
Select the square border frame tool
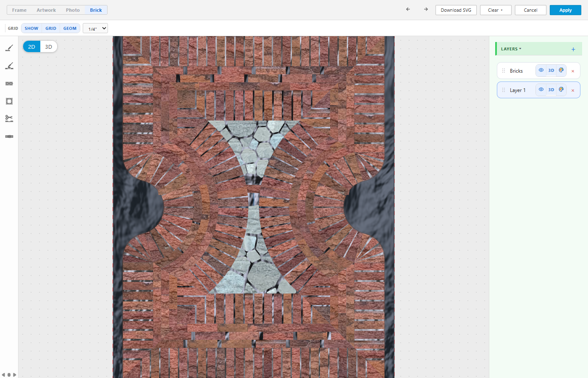9,101
